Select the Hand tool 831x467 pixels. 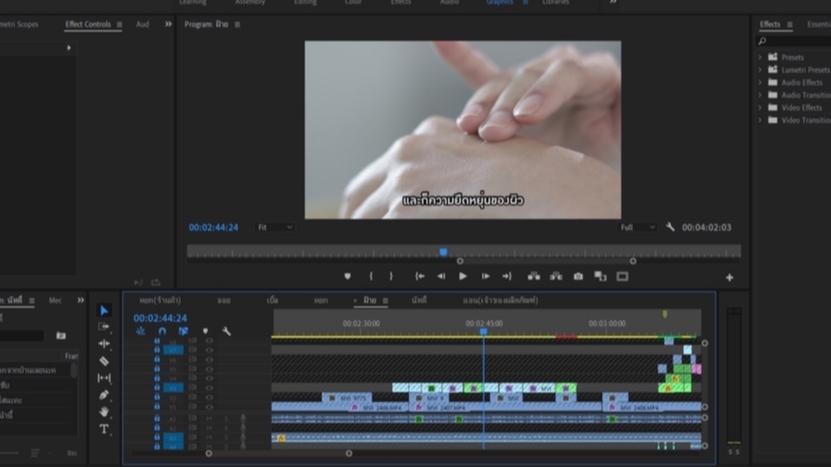pyautogui.click(x=104, y=412)
